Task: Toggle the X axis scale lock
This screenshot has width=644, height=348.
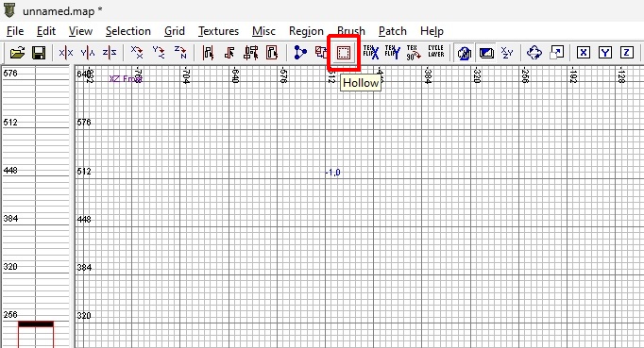Action: point(584,53)
